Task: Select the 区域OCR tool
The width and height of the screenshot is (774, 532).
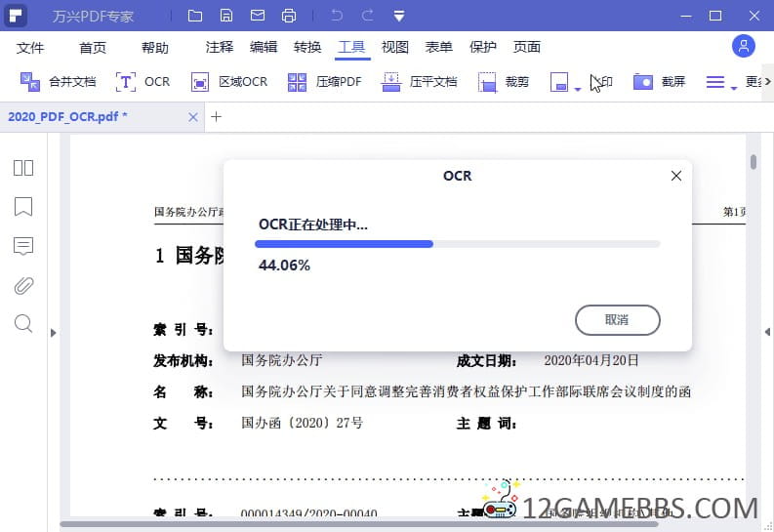Action: click(x=229, y=82)
